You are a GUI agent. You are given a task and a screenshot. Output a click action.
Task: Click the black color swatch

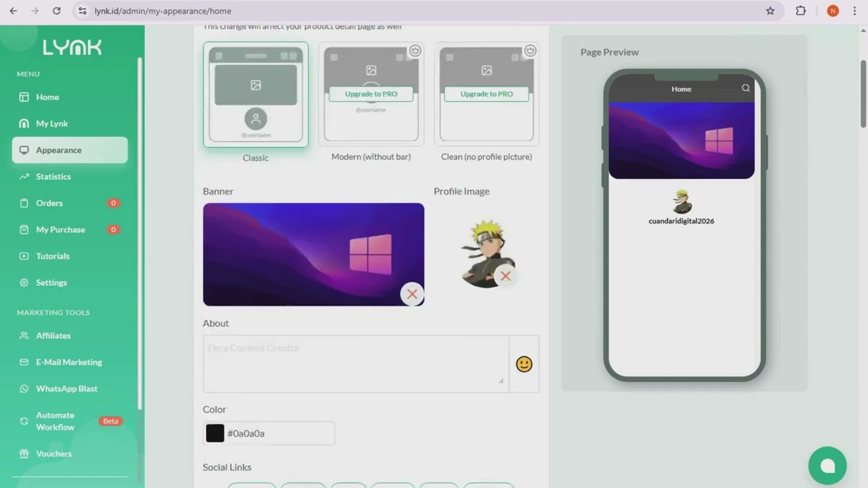pyautogui.click(x=215, y=433)
